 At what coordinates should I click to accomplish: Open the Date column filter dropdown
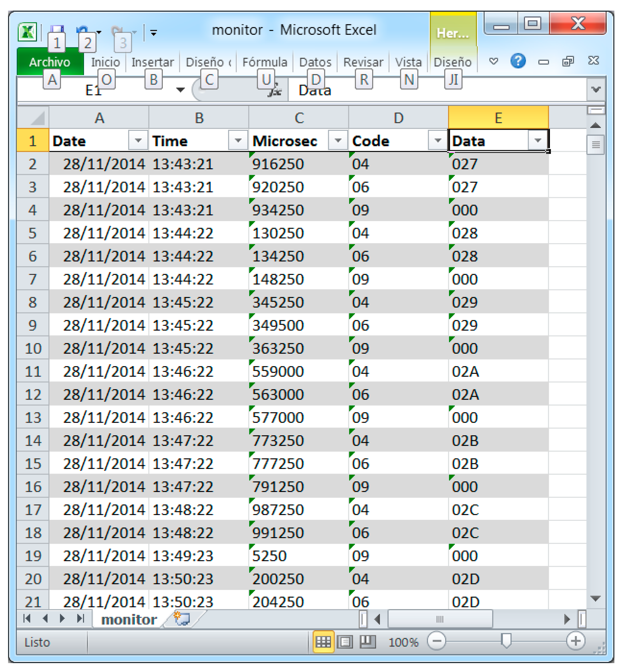pyautogui.click(x=138, y=140)
